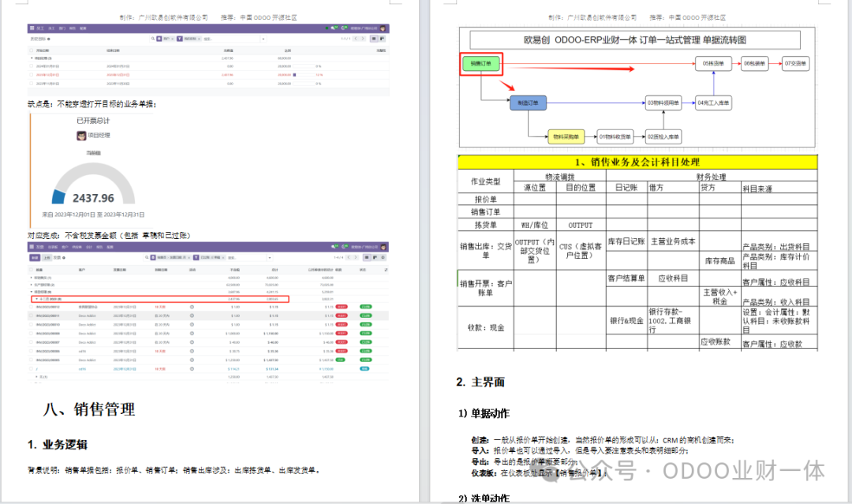Open the 客户 menu in the invoice list navbar
Image resolution: width=852 pixels, height=504 pixels.
pos(65,247)
